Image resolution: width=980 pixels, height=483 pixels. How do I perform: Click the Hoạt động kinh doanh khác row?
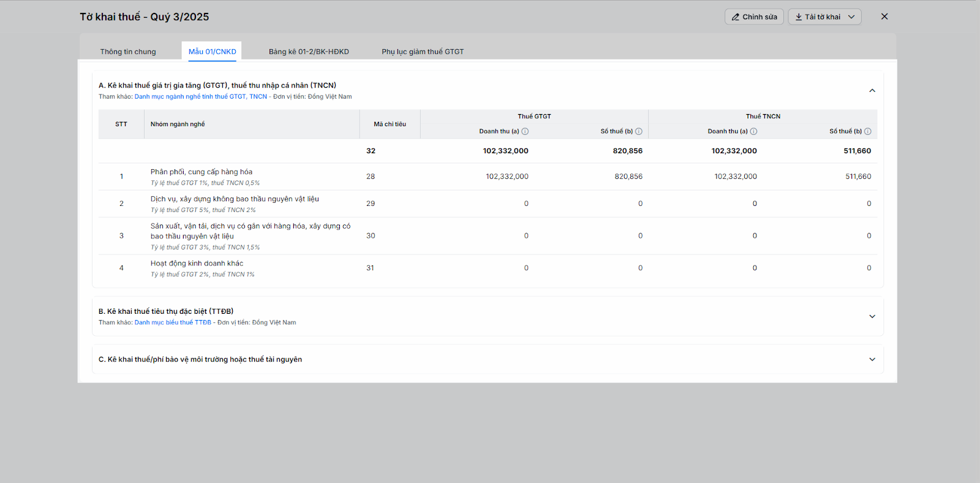click(x=197, y=264)
